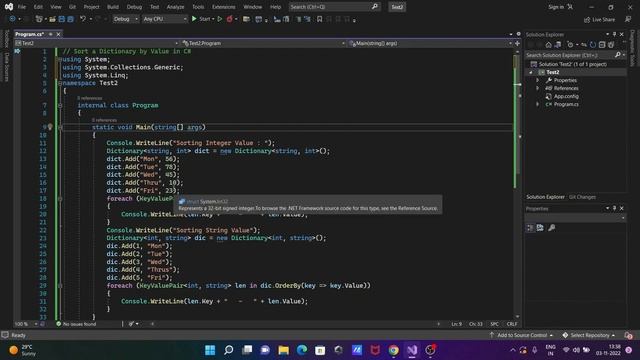Viewport: 640px width, 360px height.
Task: Collapse the Program class code block
Action: coord(60,105)
